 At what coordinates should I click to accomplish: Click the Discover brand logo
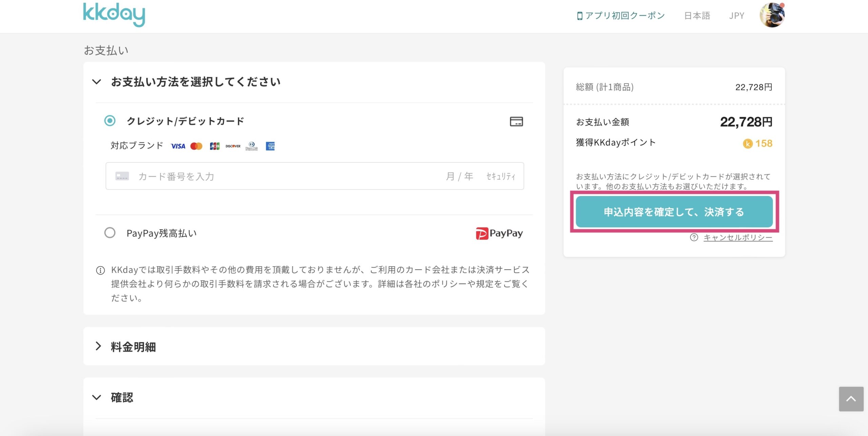point(233,146)
